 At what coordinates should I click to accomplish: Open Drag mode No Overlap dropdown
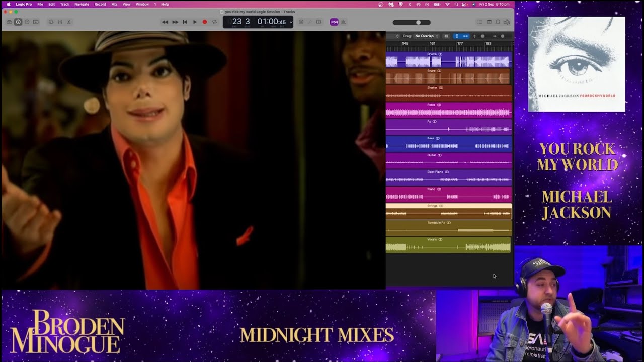426,36
